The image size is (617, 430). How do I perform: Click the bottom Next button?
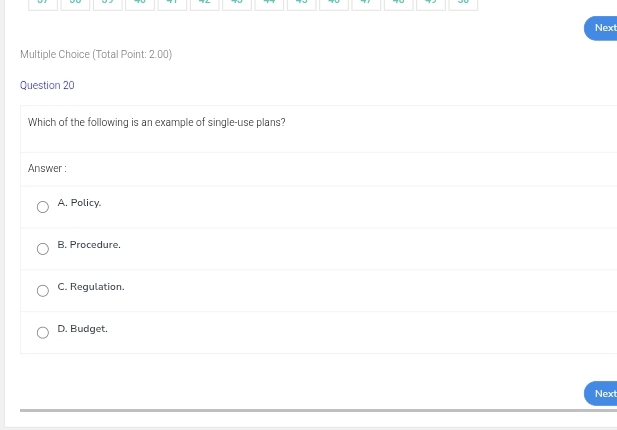(602, 393)
